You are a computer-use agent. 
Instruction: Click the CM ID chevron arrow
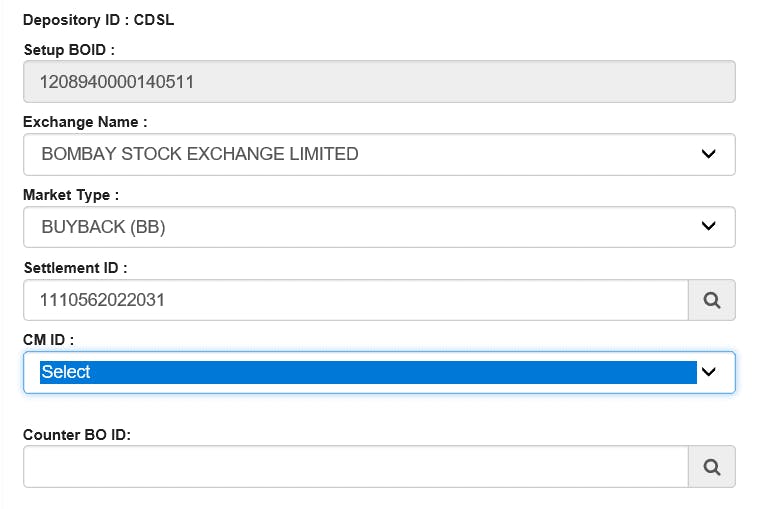coord(708,372)
